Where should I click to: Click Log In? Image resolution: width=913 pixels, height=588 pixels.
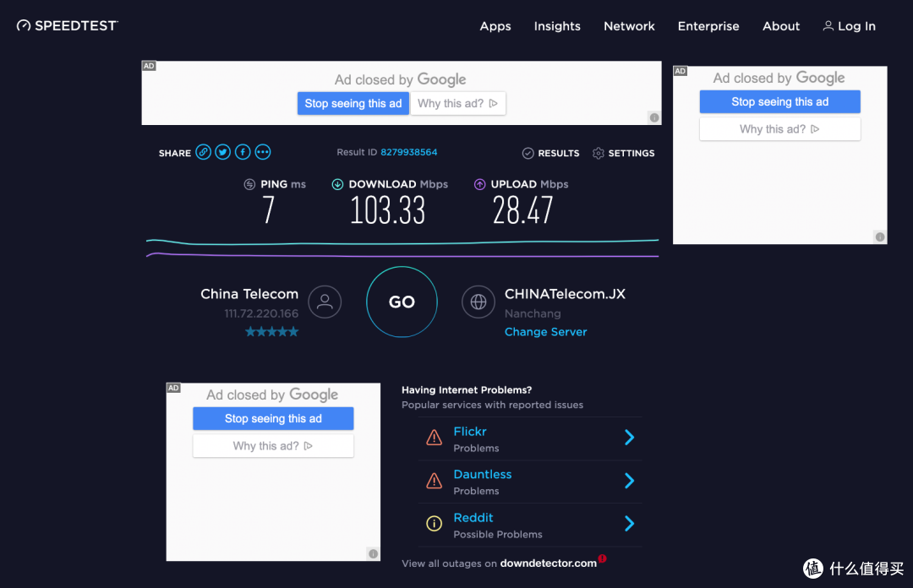coord(849,26)
